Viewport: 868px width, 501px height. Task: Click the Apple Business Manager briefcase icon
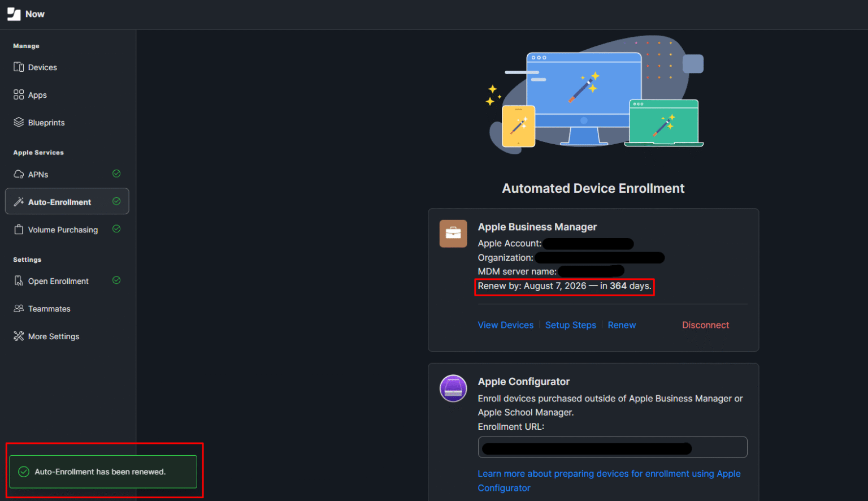pos(453,233)
